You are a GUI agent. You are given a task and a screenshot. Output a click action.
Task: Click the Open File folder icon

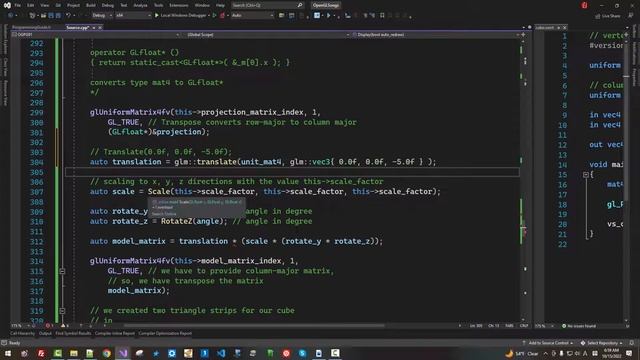click(43, 16)
